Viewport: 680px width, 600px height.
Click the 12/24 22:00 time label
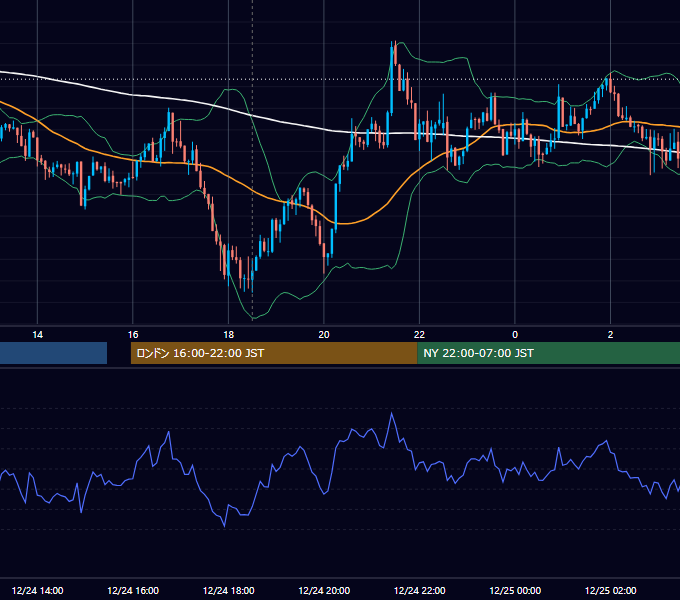coord(419,590)
